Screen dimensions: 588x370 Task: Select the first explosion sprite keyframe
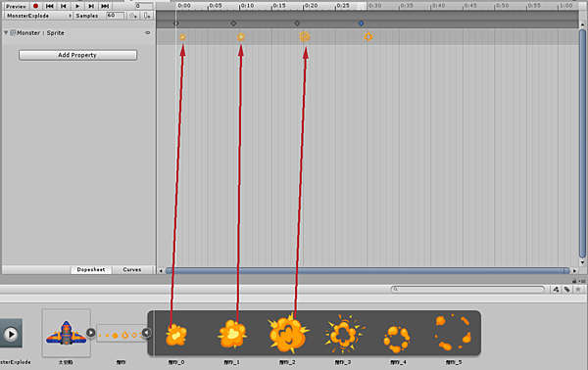pyautogui.click(x=182, y=37)
